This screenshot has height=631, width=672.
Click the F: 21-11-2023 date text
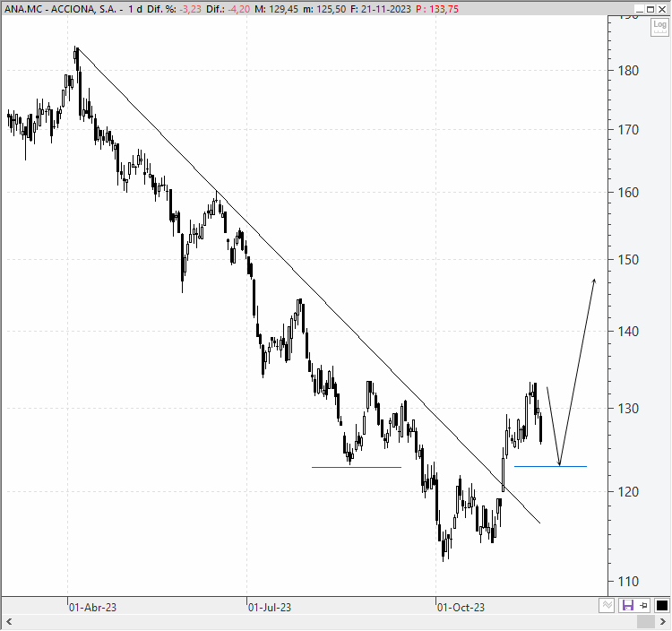[x=381, y=9]
